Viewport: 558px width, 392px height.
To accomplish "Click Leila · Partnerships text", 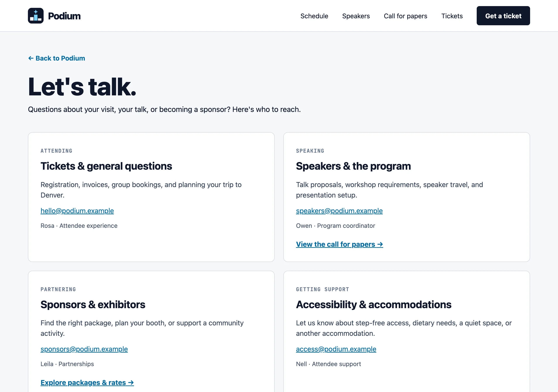I will coord(67,364).
